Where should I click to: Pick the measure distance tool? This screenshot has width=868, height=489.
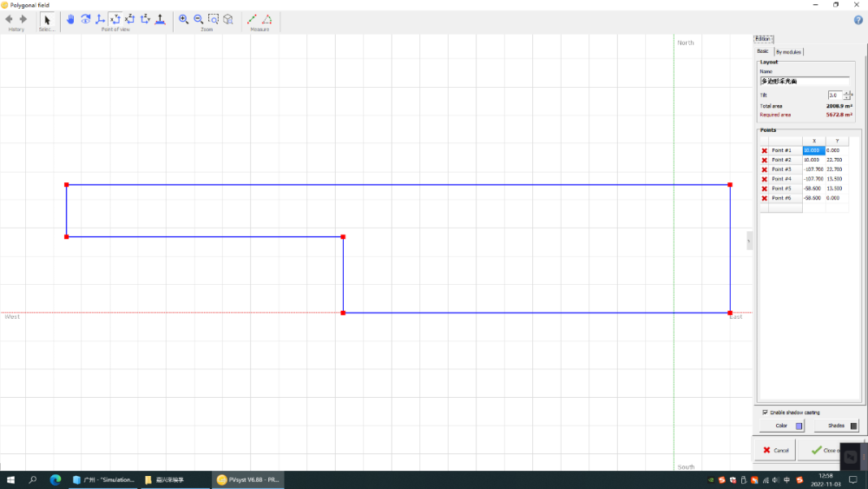point(252,19)
